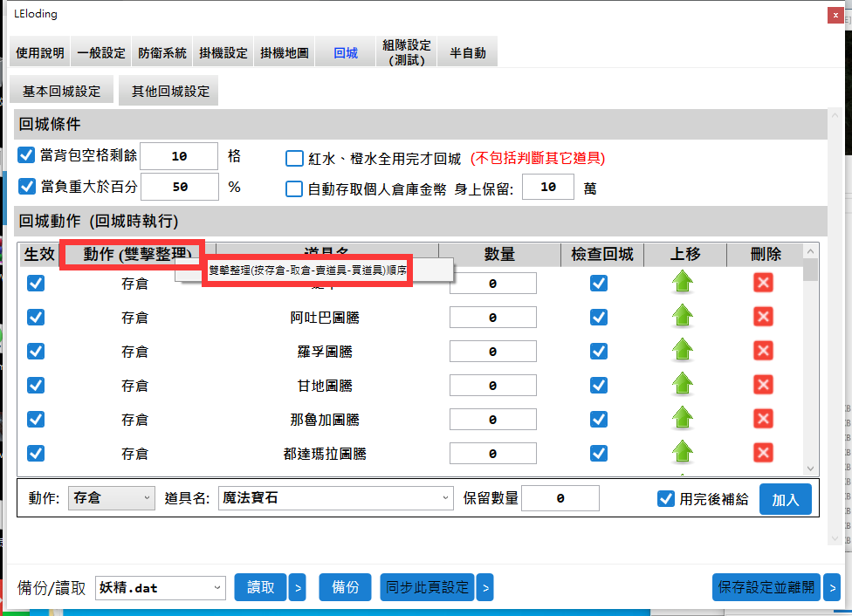The width and height of the screenshot is (852, 616).
Task: Click the 身上保留 gold amount field
Action: point(547,187)
